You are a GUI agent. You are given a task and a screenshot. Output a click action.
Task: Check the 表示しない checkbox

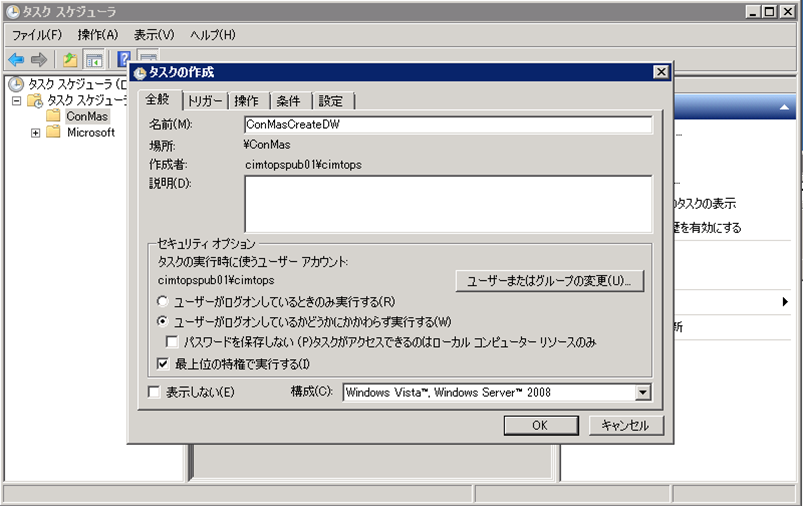154,393
